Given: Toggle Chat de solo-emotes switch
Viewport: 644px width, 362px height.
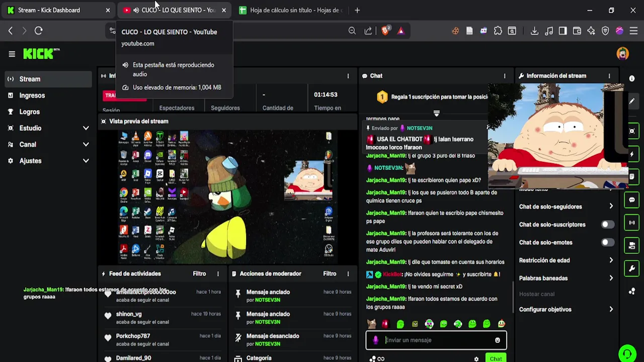Looking at the screenshot, I should coord(608,242).
